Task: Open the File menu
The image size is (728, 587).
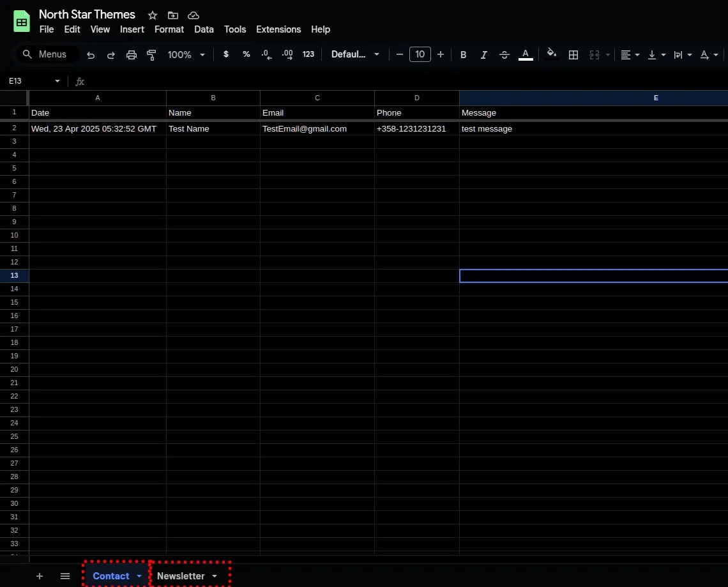Action: tap(47, 29)
